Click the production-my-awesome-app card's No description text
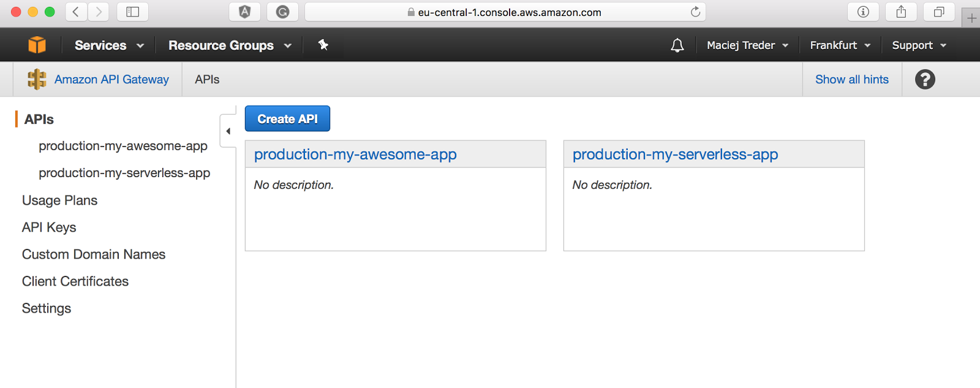This screenshot has width=980, height=388. coord(293,184)
